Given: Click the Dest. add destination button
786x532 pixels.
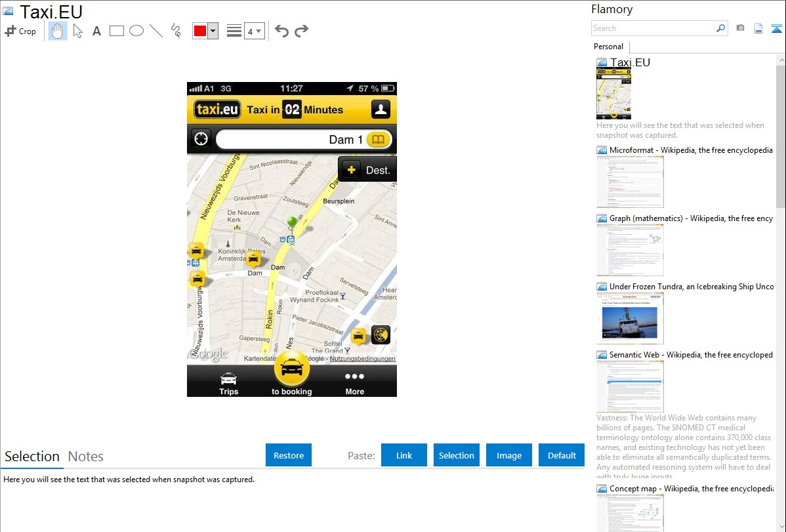Looking at the screenshot, I should (368, 170).
